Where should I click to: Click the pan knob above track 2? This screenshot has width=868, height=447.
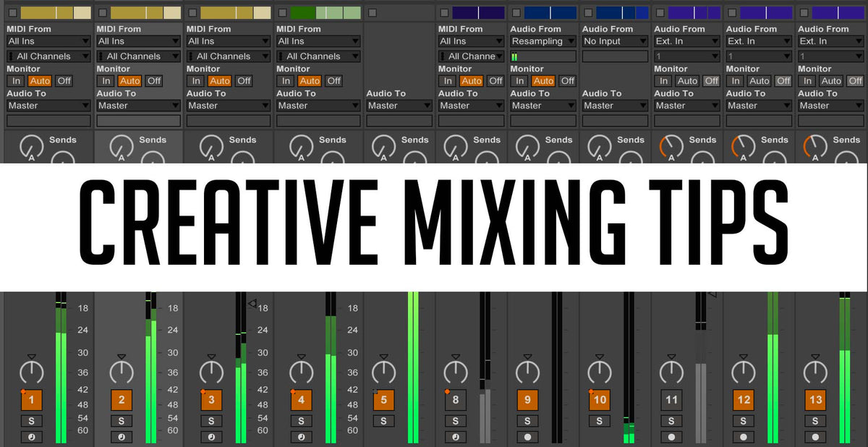point(122,372)
